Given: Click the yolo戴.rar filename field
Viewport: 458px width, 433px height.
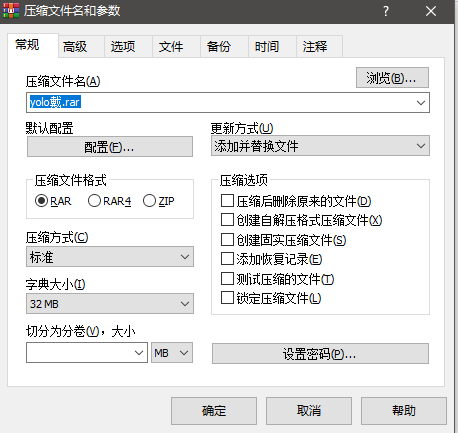Looking at the screenshot, I should [228, 103].
